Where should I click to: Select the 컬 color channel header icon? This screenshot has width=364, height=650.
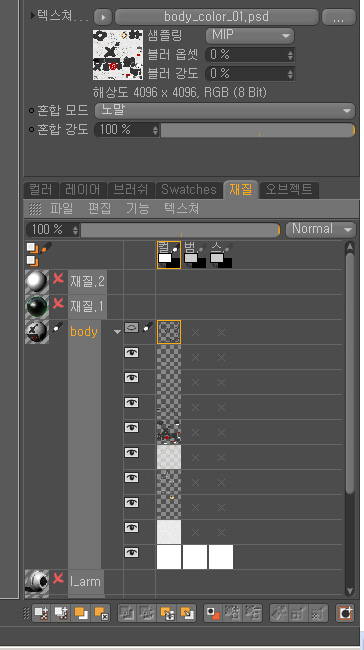pos(169,255)
